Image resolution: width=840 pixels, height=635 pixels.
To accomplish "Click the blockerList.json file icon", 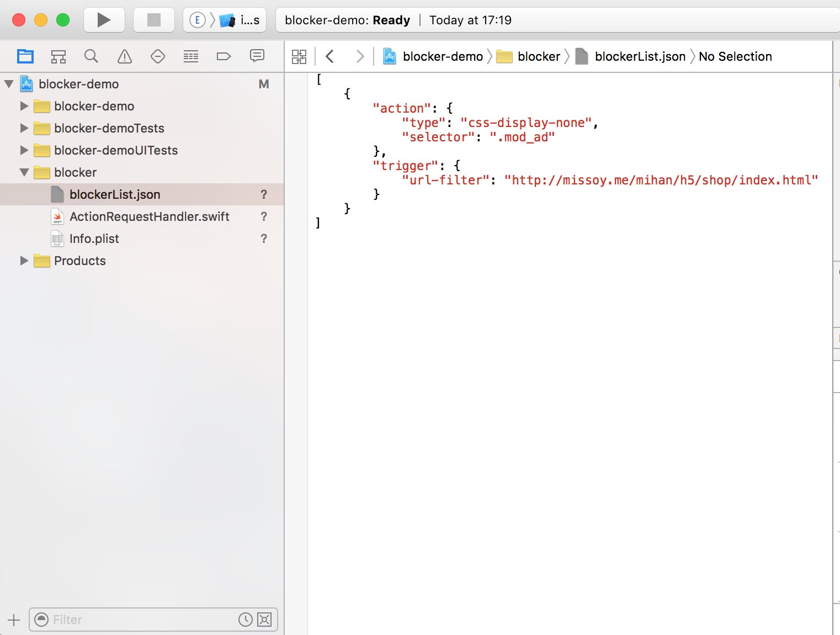I will click(57, 194).
